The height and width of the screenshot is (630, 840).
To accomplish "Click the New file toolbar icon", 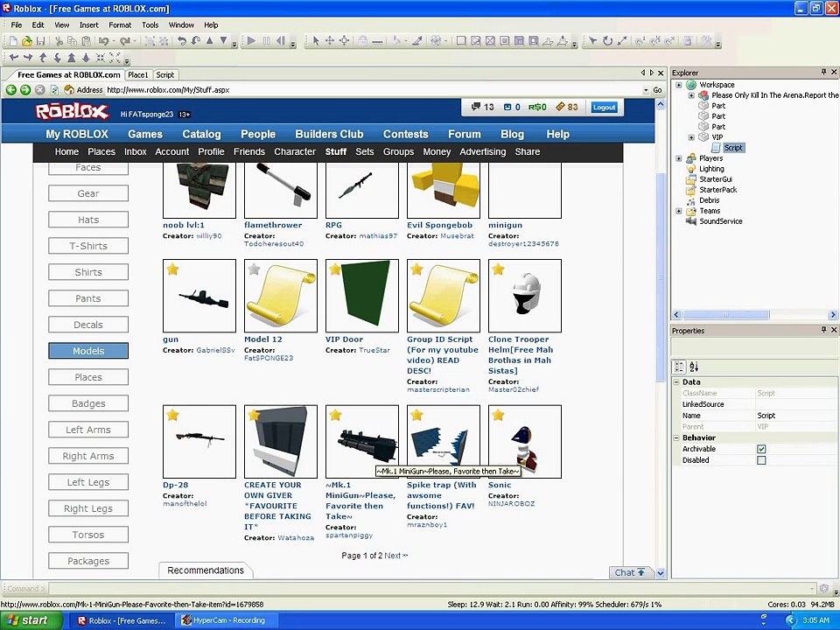I will pos(13,41).
